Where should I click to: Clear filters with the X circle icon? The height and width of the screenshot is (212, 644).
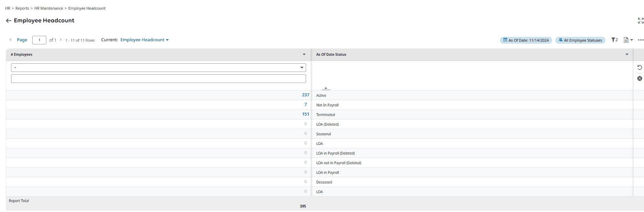point(640,78)
